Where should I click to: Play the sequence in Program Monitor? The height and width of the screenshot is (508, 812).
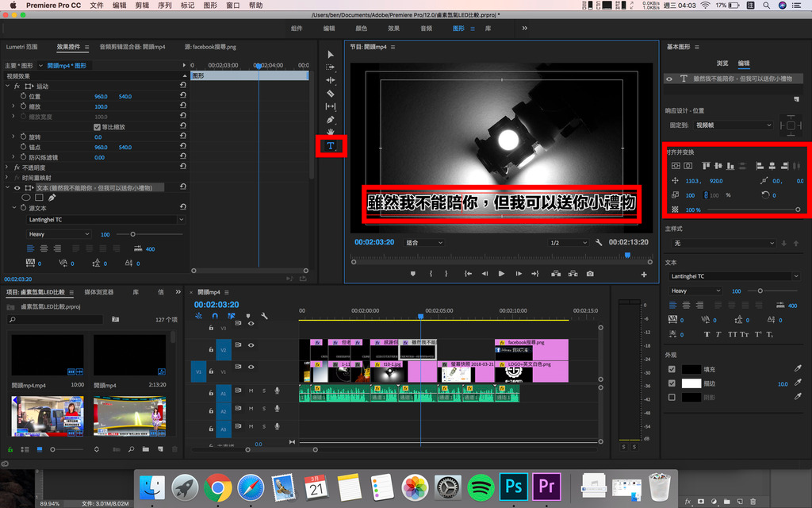(x=501, y=274)
